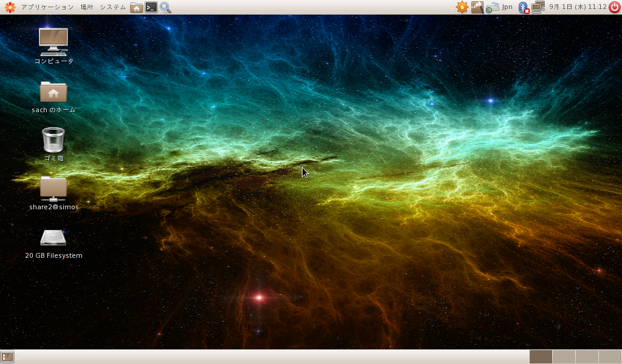Open the 場所 menu
This screenshot has width=622, height=364.
[87, 7]
